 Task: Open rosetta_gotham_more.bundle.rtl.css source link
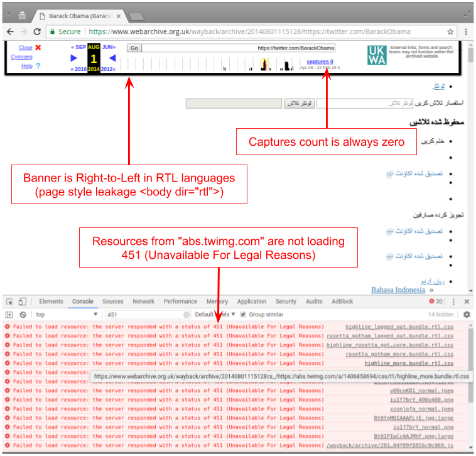point(399,354)
